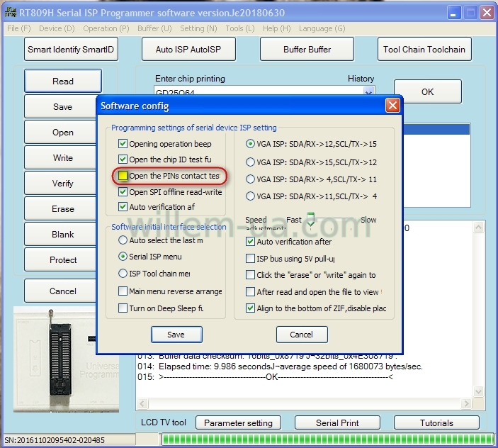Open the Buffer (U) menu
Screen dimensions: 498x448
click(x=154, y=28)
